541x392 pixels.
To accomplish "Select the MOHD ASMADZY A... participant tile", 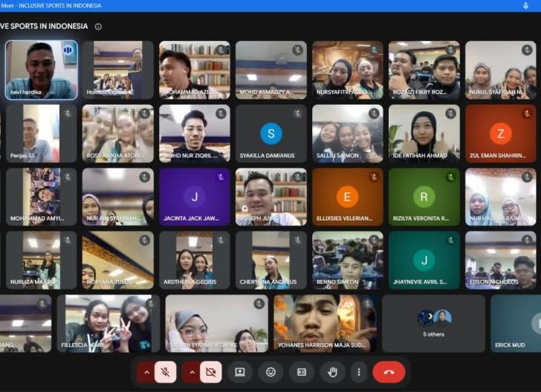I will [x=270, y=70].
